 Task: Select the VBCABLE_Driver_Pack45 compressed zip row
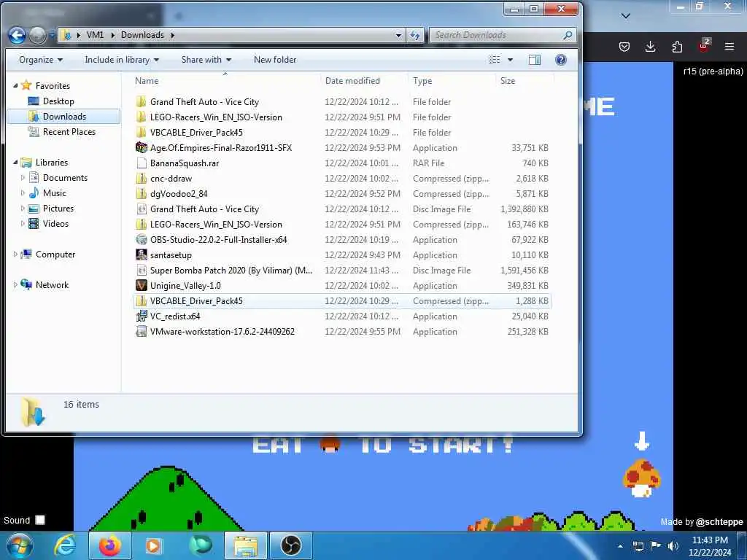342,301
